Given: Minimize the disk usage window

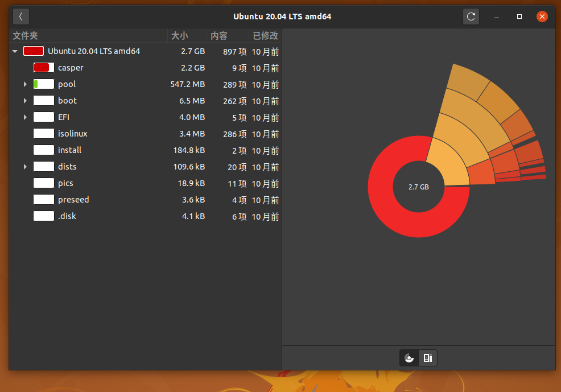Looking at the screenshot, I should 497,16.
